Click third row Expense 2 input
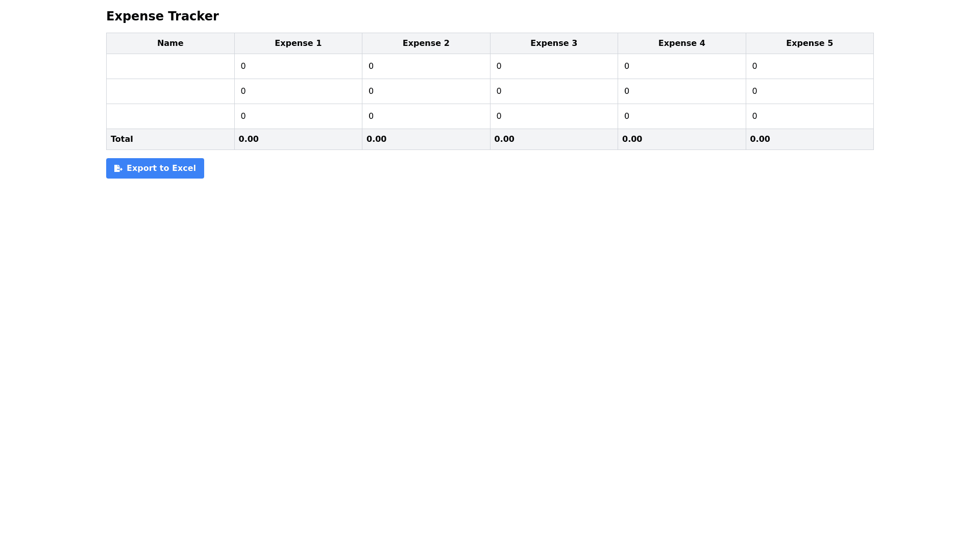 (426, 116)
